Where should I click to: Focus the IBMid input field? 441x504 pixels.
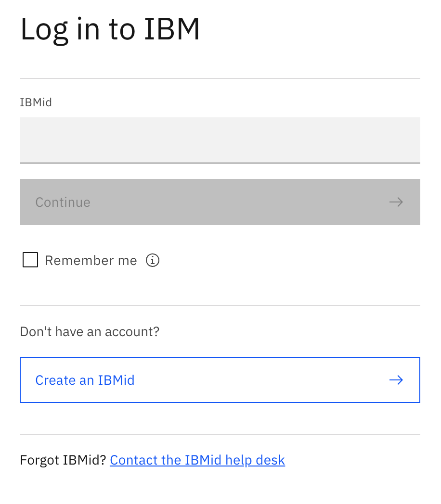click(x=220, y=140)
